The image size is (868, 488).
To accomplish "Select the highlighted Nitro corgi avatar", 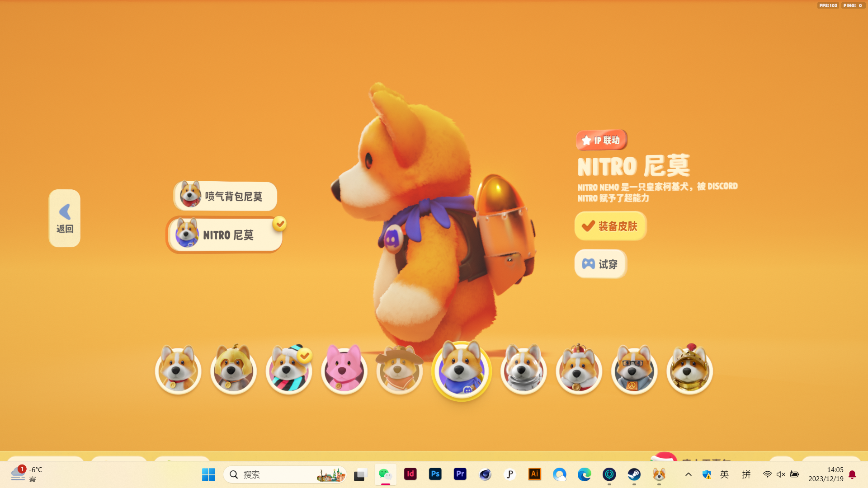I will 462,371.
